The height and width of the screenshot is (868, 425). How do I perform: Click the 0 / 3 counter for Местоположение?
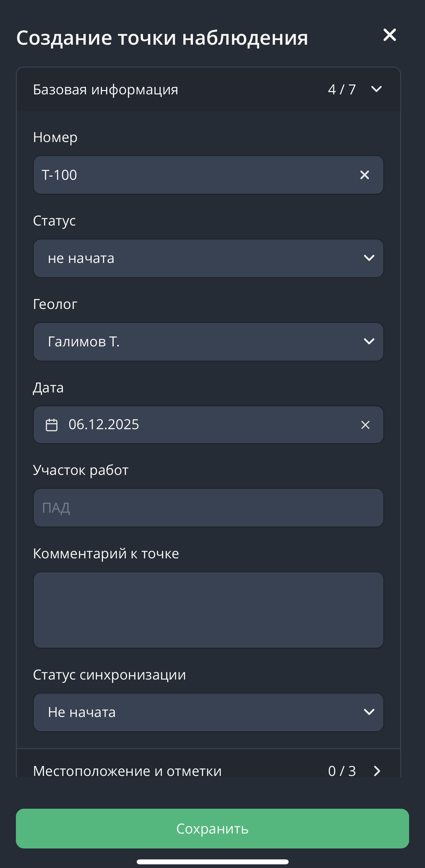342,771
